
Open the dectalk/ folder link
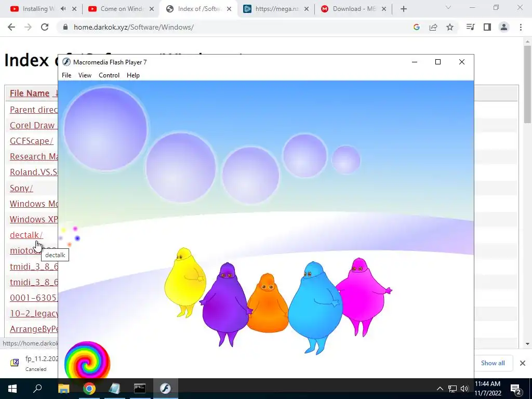coord(26,235)
